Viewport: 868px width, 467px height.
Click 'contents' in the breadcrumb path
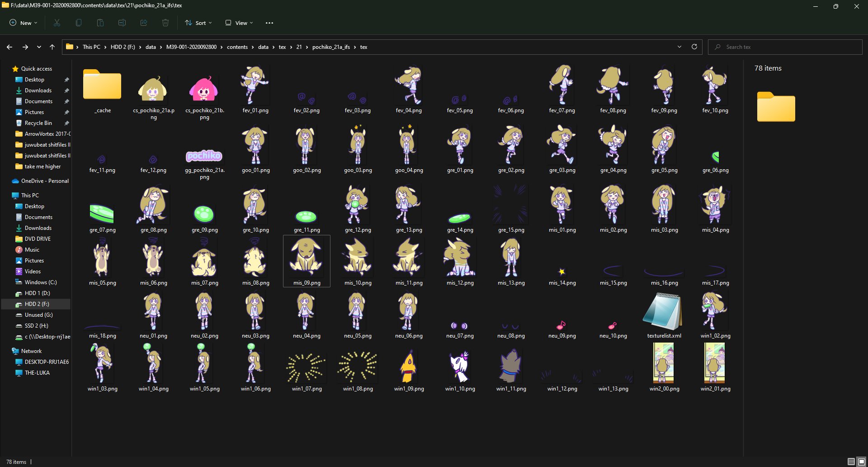pos(237,47)
